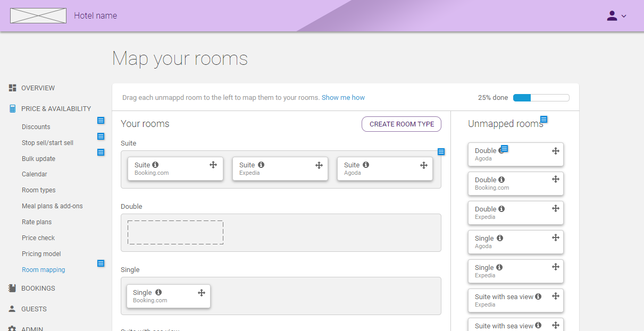Click move handle on unmapped Double Booking.com

tap(556, 179)
